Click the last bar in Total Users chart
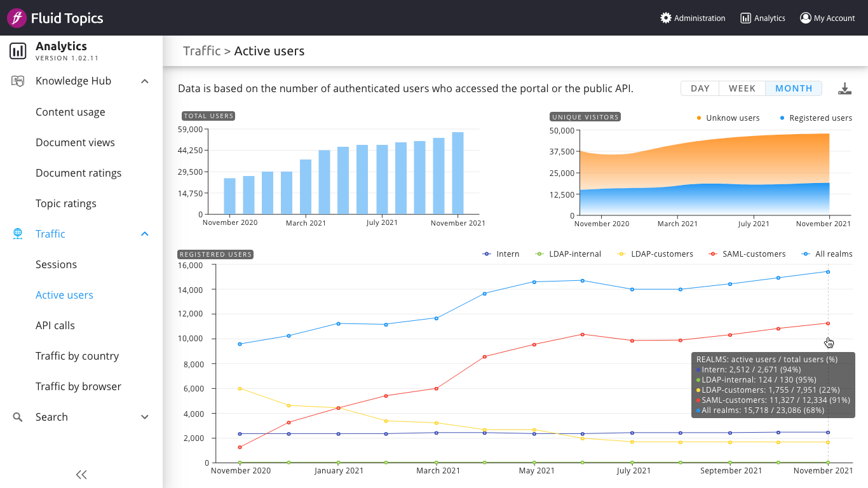 point(458,173)
